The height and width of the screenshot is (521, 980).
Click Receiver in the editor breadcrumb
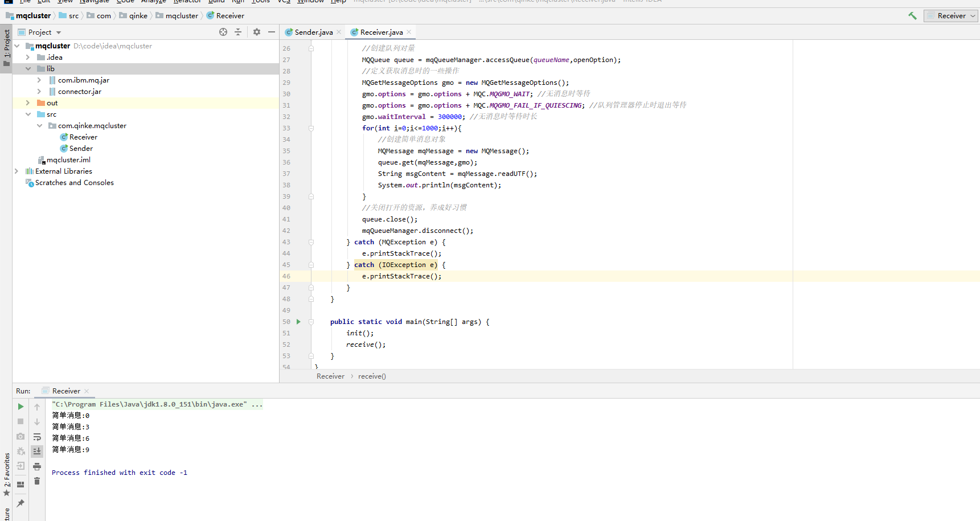[330, 376]
